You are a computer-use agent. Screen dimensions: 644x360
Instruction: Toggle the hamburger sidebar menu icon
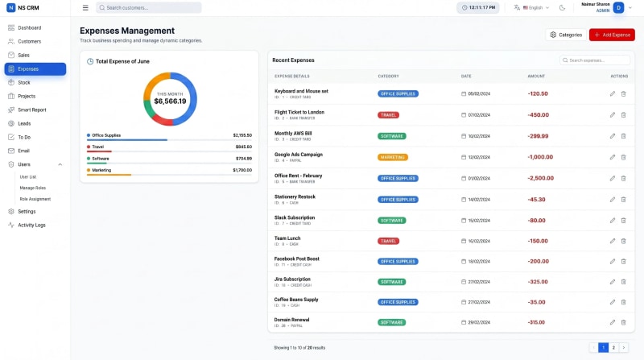85,8
